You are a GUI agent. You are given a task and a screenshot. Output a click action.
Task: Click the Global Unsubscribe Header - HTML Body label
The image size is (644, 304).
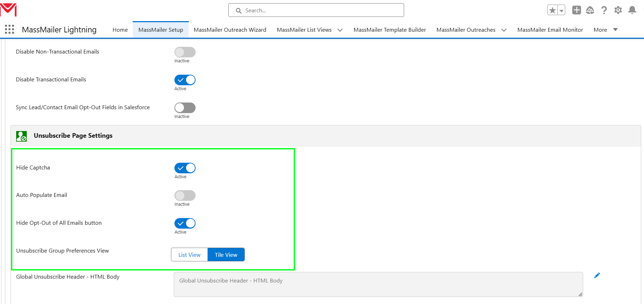coord(68,277)
